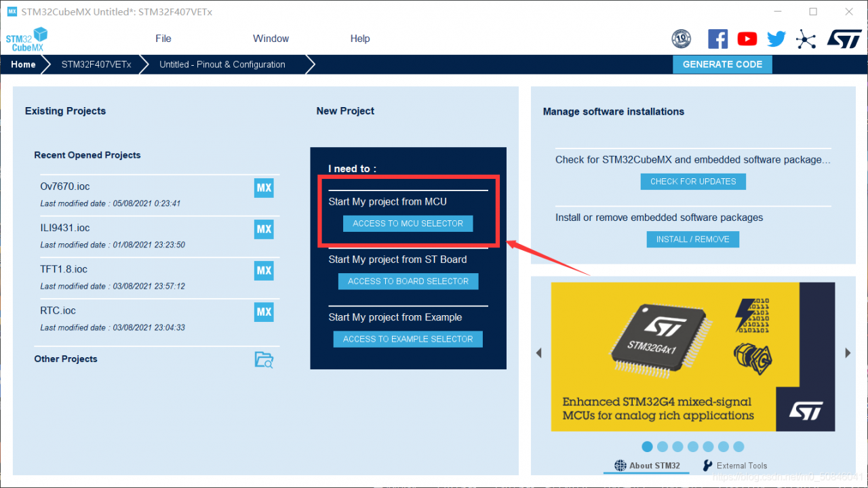Click the INSTALL / REMOVE button
Image resolution: width=868 pixels, height=488 pixels.
pos(693,239)
